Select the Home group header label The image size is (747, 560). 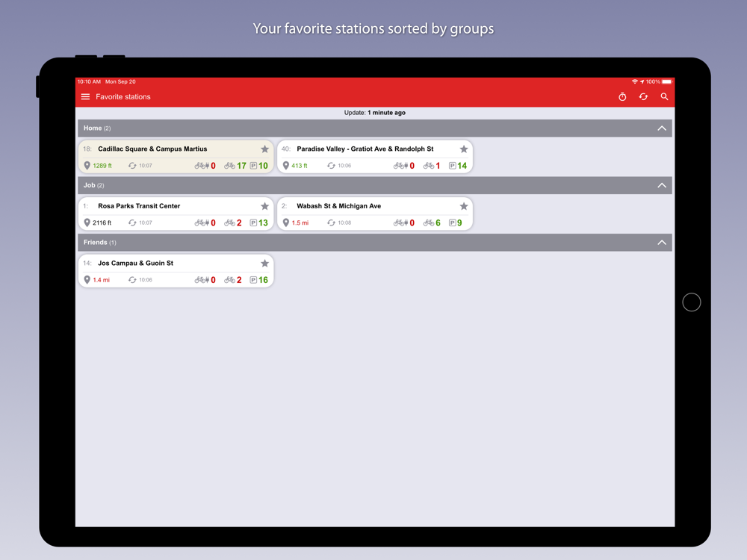point(97,128)
